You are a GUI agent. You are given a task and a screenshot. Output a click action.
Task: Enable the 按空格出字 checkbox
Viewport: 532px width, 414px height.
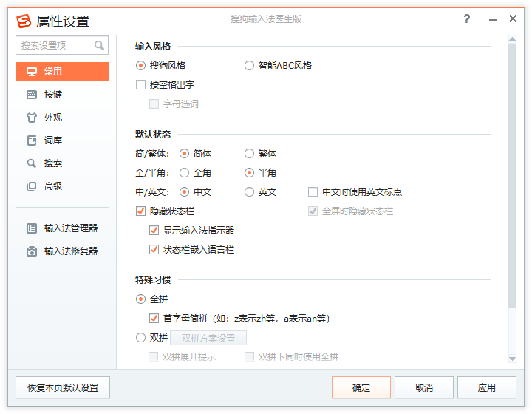[x=140, y=84]
